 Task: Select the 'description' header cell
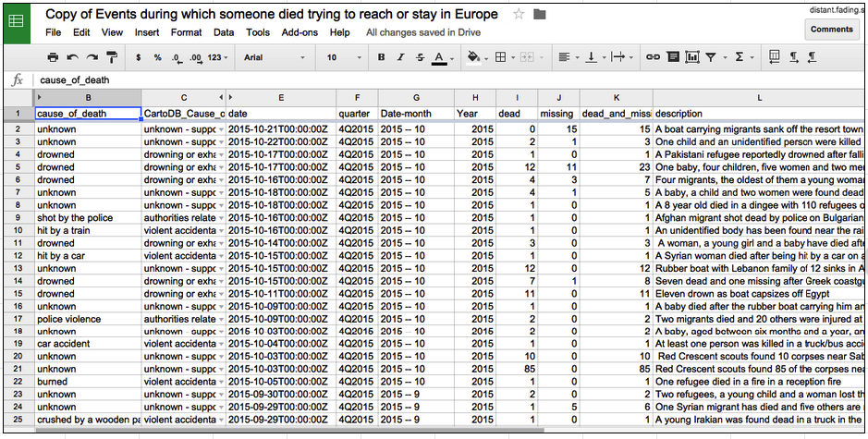(757, 114)
